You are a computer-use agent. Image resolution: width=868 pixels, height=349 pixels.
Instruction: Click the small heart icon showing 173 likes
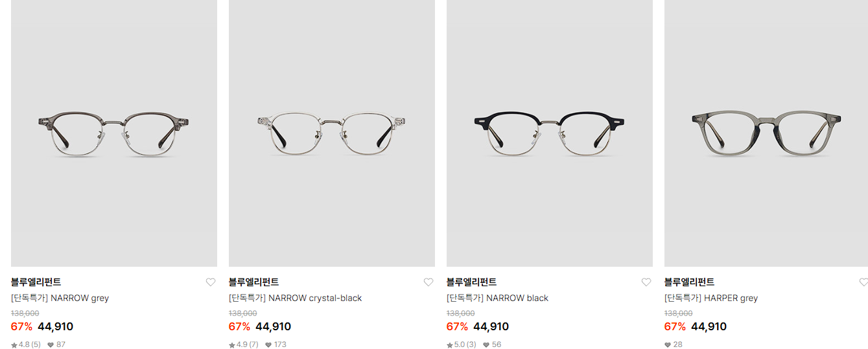point(268,345)
